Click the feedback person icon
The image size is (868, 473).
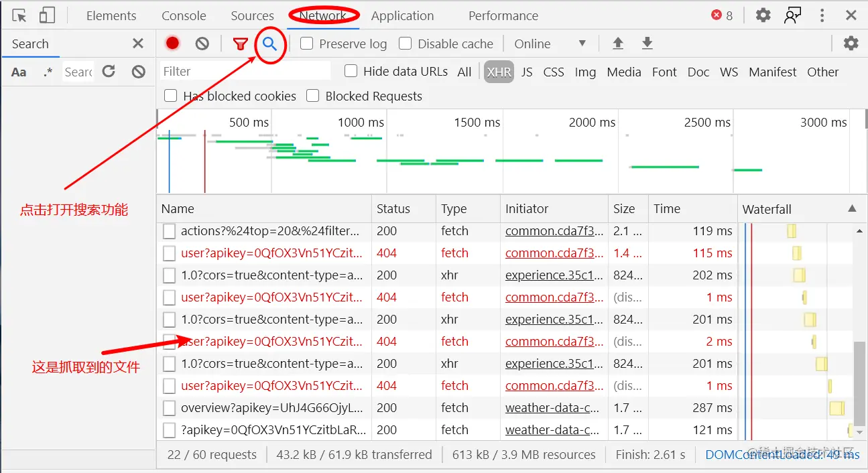click(x=792, y=15)
